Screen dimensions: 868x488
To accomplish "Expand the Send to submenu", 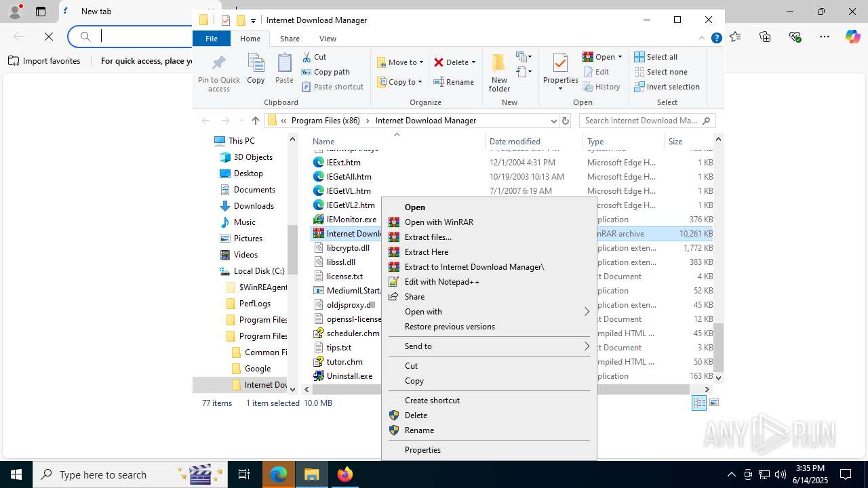I will point(489,346).
